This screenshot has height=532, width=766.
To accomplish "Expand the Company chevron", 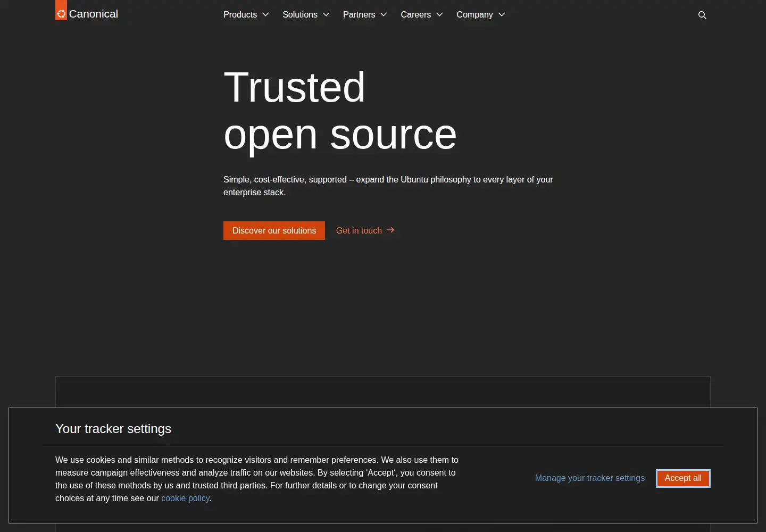I will (502, 14).
